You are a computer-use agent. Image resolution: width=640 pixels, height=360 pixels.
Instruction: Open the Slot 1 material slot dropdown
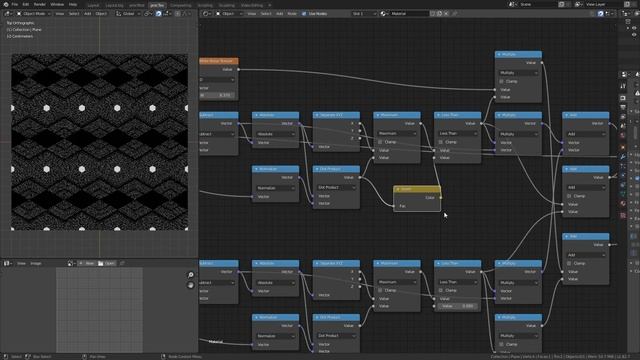click(364, 13)
